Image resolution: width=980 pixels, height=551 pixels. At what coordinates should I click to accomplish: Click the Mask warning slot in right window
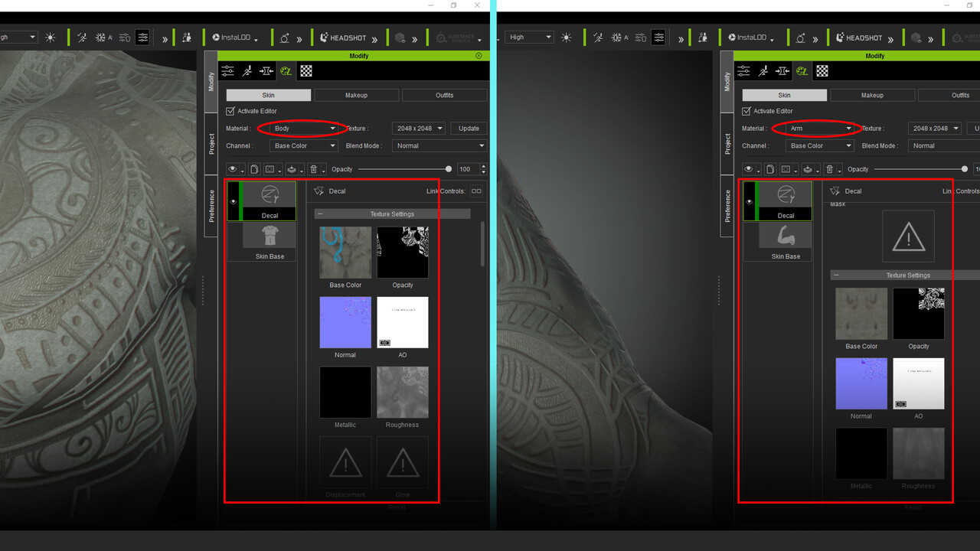(x=908, y=236)
